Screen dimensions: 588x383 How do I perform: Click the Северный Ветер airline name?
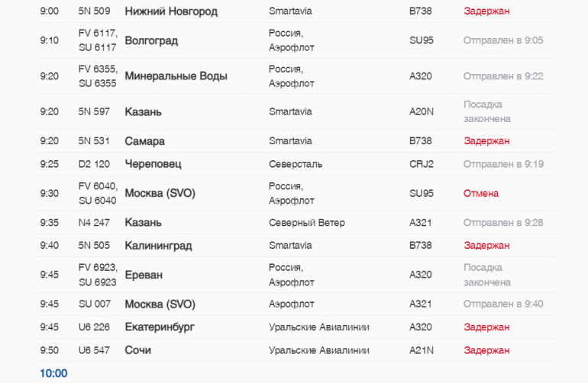coord(307,223)
